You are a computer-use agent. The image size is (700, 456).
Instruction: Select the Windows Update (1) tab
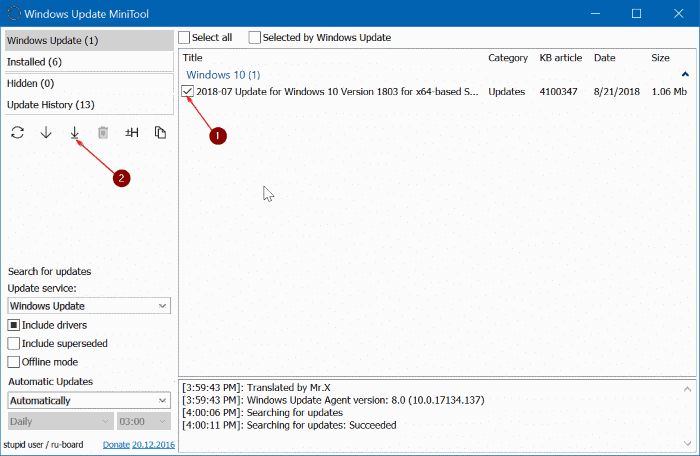click(x=89, y=41)
